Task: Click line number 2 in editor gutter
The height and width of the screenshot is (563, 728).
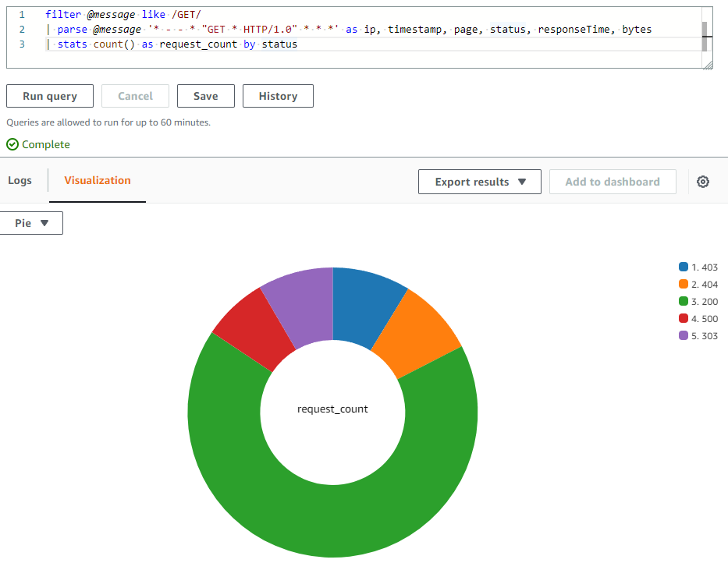Action: (x=22, y=29)
